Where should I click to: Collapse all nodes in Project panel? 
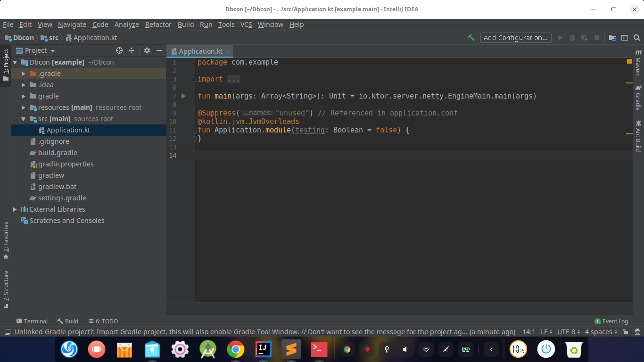132,50
